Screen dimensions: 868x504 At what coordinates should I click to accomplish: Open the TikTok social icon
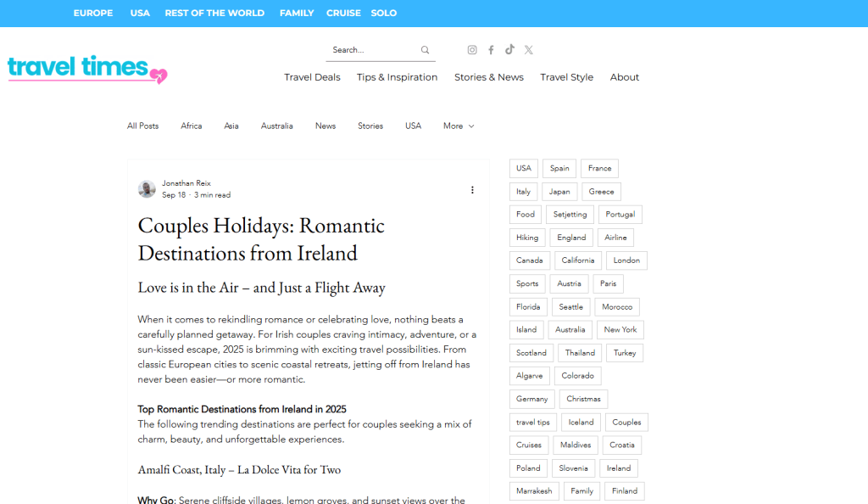[x=509, y=50]
